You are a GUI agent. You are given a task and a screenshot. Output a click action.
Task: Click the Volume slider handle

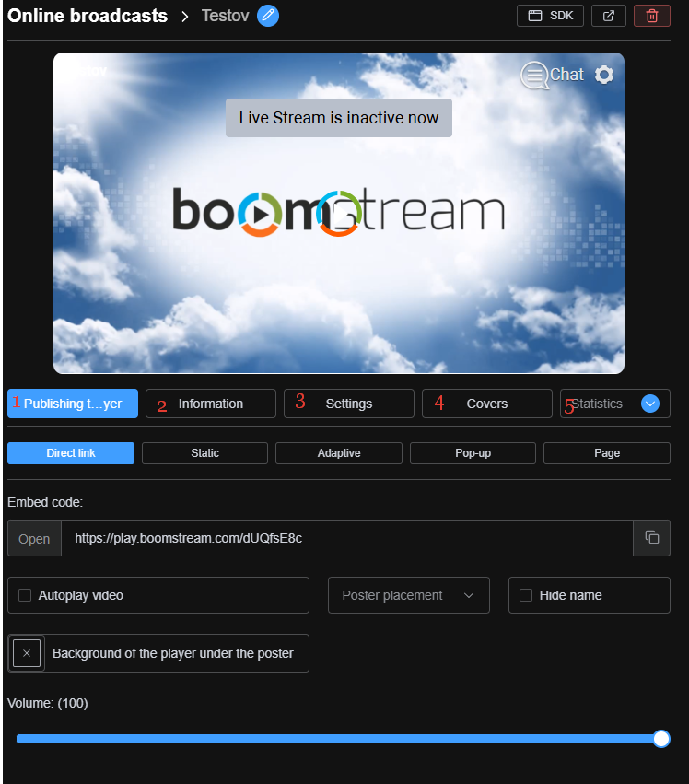(x=661, y=739)
